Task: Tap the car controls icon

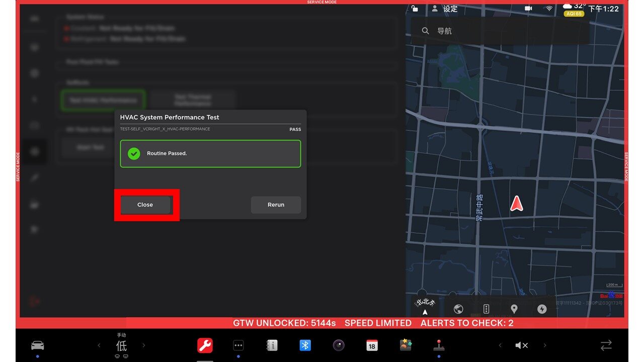Action: point(38,345)
